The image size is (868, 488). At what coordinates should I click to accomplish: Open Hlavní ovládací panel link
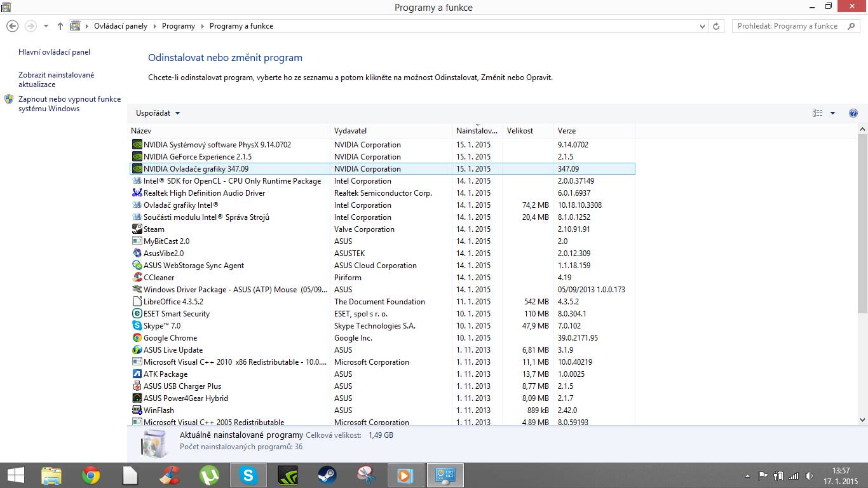(55, 52)
